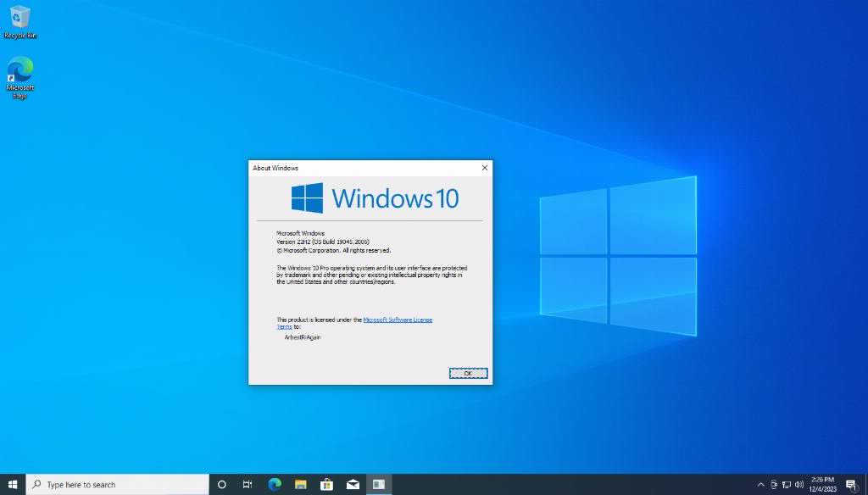Viewport: 868px width, 495px height.
Task: Open the clock and date flyout
Action: point(822,485)
